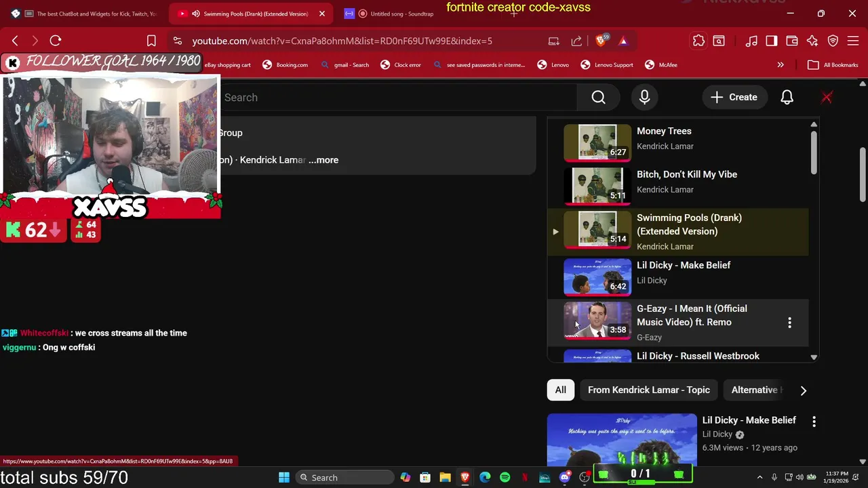Open the share icon in address bar
This screenshot has height=488, width=868.
(576, 41)
